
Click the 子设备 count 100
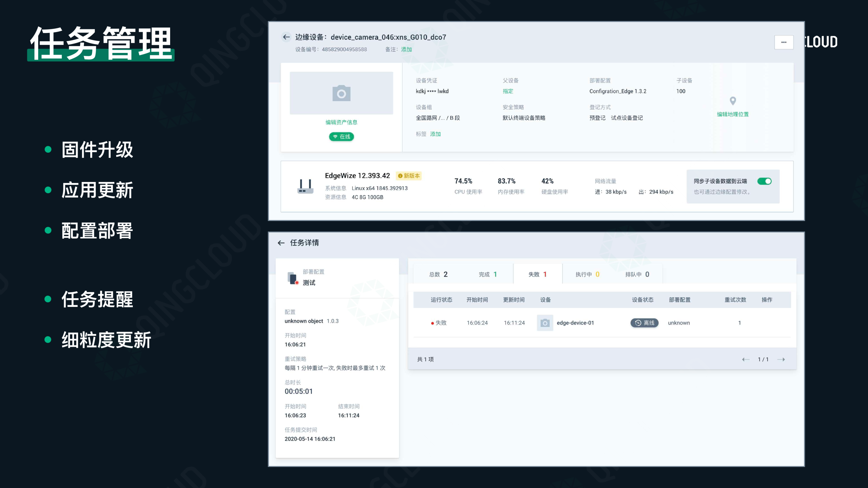(x=681, y=91)
